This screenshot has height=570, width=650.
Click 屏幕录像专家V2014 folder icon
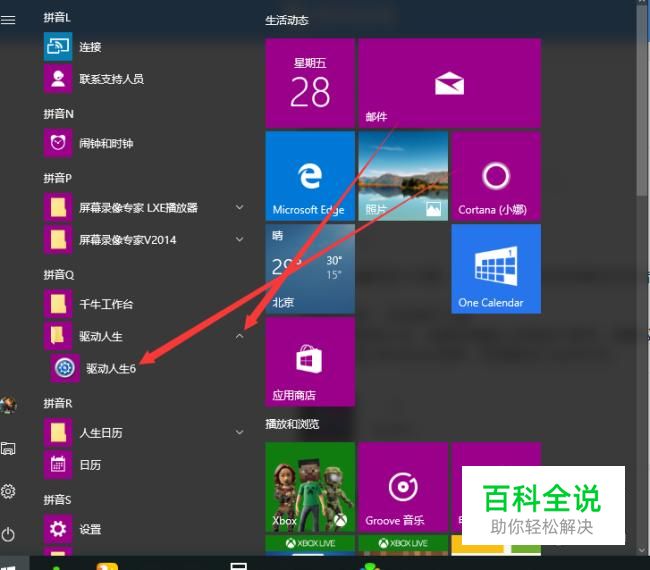58,239
